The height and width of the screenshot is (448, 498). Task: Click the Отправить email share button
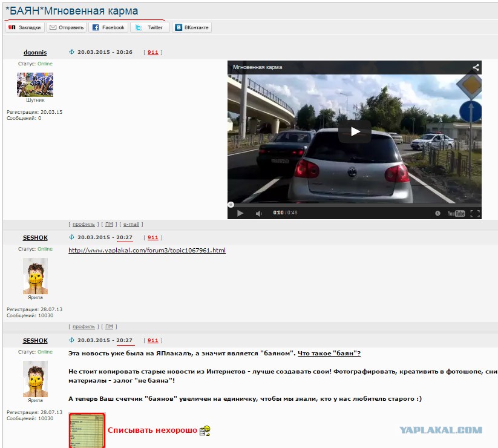pyautogui.click(x=67, y=27)
